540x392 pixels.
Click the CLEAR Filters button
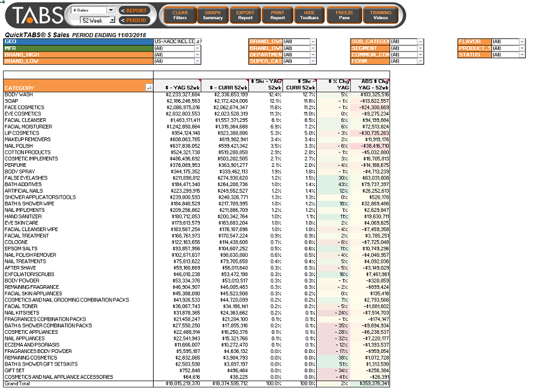pos(180,15)
